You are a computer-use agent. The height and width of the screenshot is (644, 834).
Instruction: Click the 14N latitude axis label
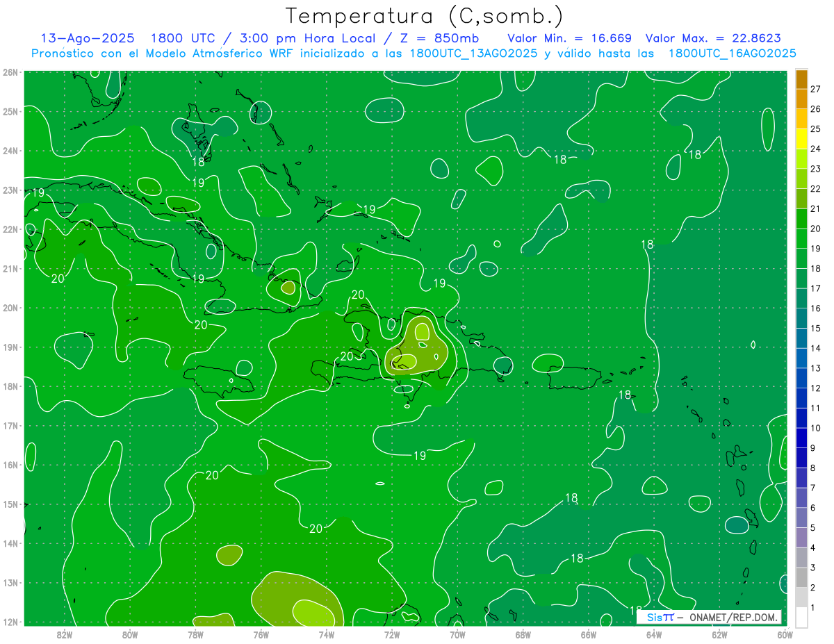tap(10, 543)
